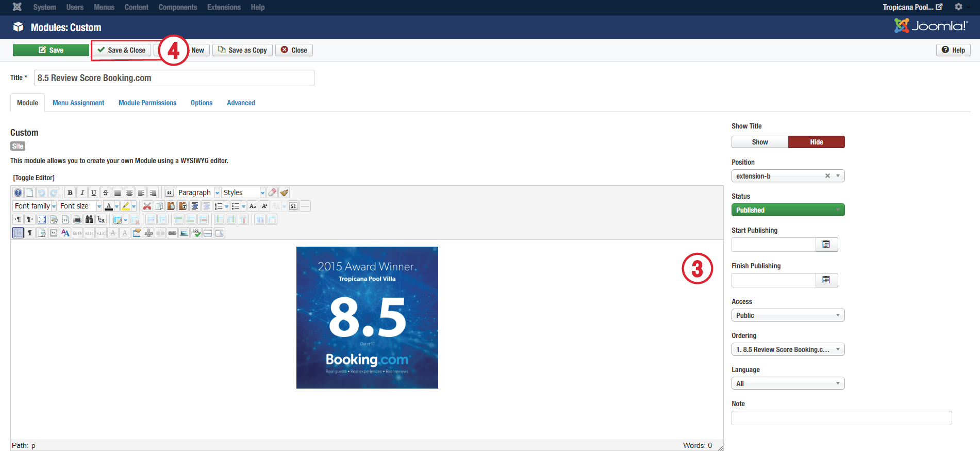980x451 pixels.
Task: Click the superscript icon
Action: point(264,206)
